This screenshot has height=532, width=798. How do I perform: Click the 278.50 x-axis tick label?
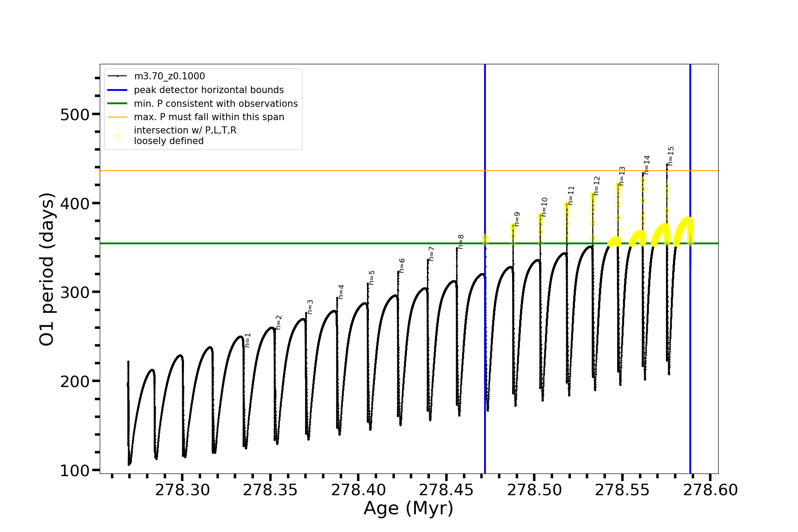534,490
